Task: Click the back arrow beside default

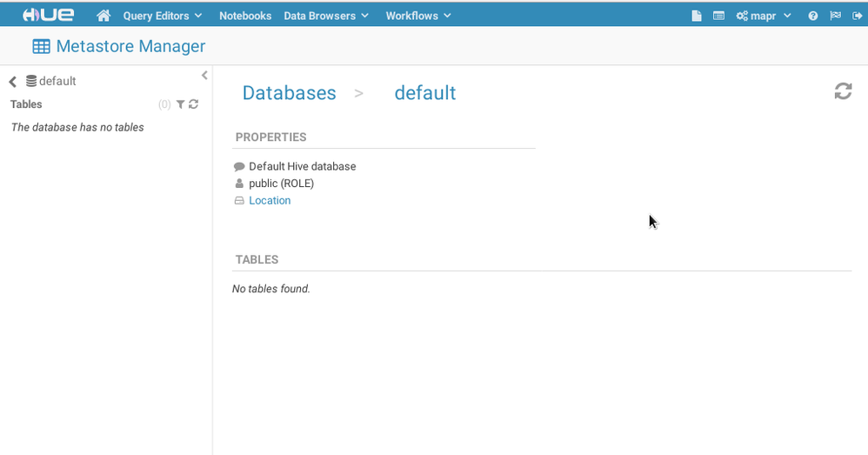Action: pyautogui.click(x=13, y=82)
